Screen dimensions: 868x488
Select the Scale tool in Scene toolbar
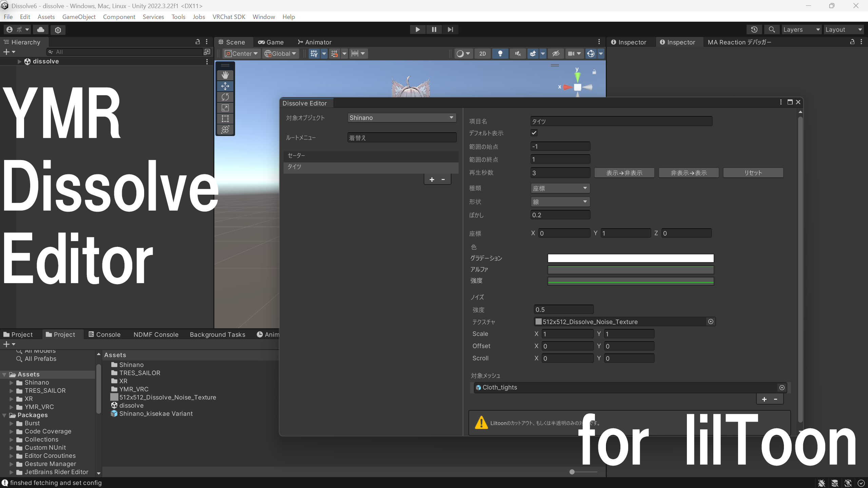click(x=225, y=108)
